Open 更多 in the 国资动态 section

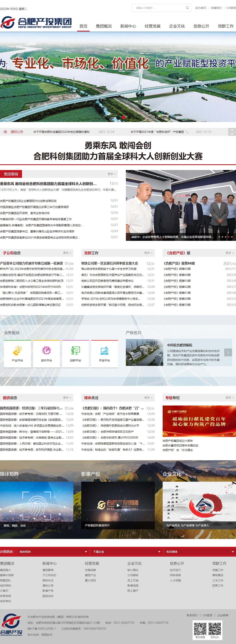(67, 397)
